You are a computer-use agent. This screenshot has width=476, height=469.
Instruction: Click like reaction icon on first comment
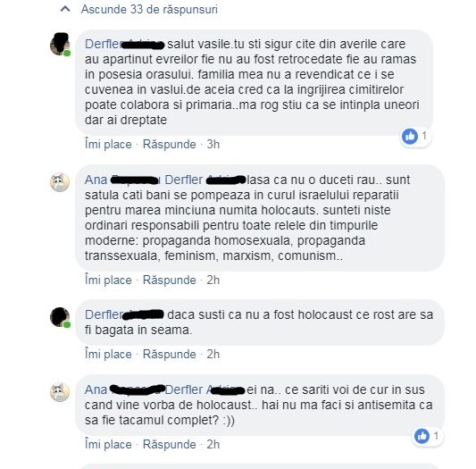pos(410,137)
